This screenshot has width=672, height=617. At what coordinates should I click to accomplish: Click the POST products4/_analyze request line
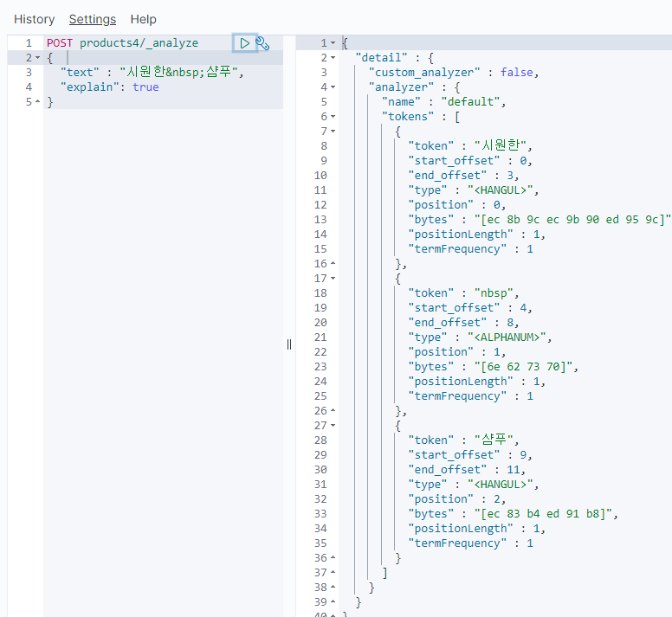pos(122,43)
